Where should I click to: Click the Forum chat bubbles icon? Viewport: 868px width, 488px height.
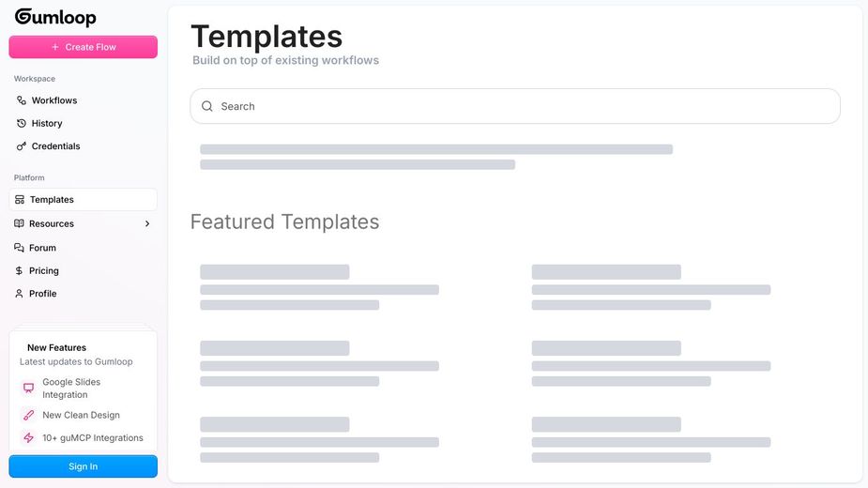(20, 248)
